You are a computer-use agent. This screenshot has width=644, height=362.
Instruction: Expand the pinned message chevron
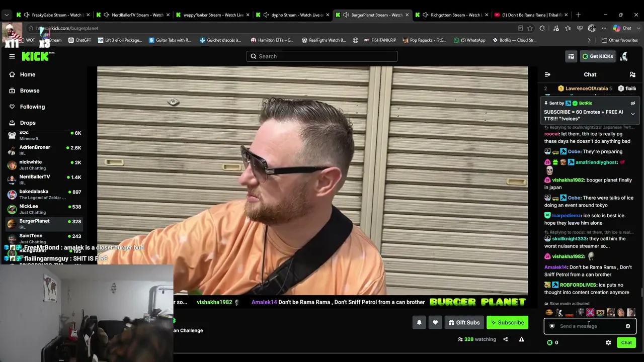tap(633, 114)
